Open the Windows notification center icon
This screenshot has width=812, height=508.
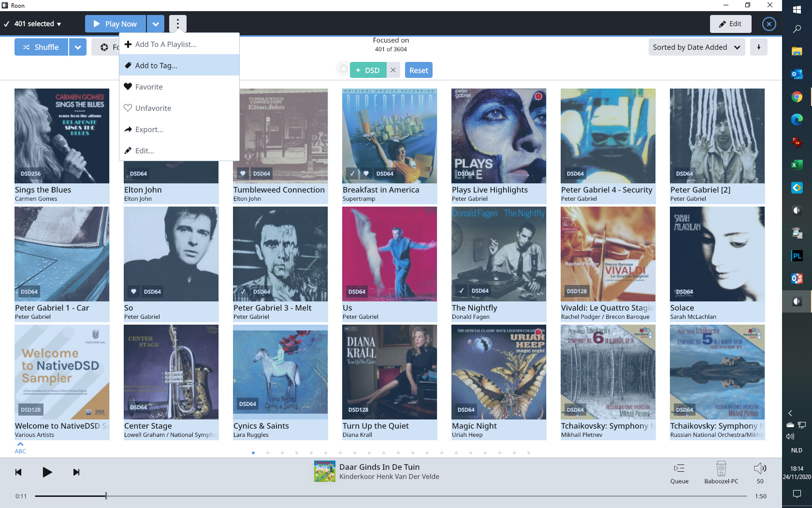click(797, 494)
